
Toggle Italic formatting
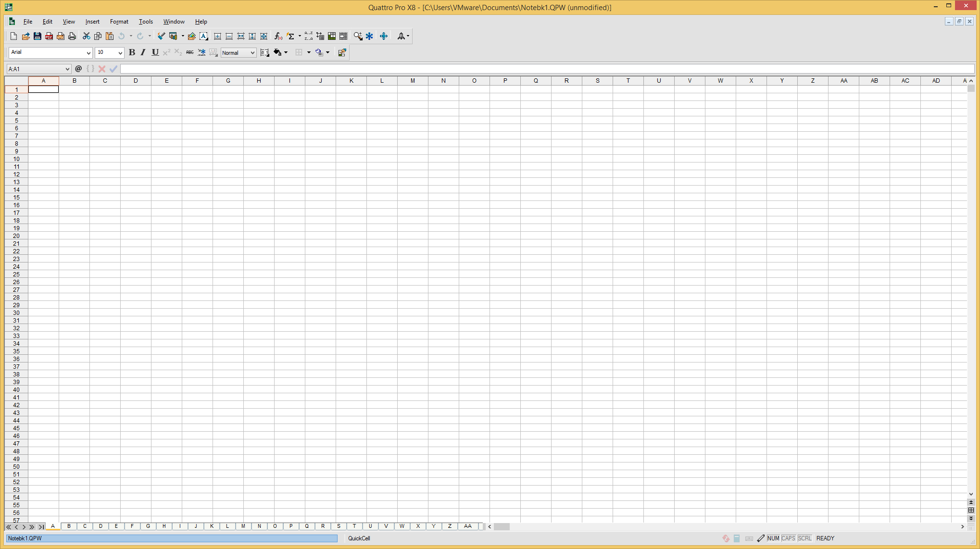143,52
